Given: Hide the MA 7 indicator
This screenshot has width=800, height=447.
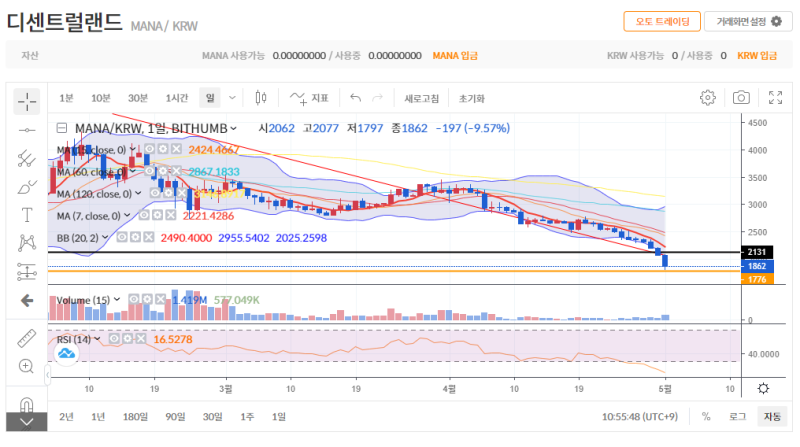Looking at the screenshot, I should pos(144,215).
